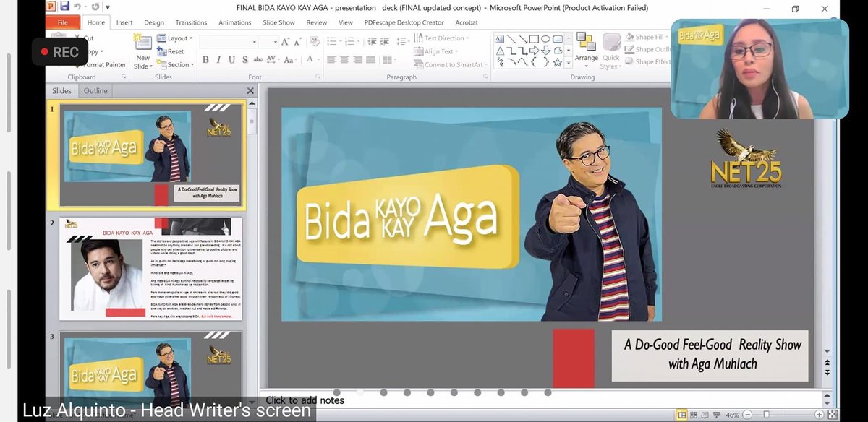
Task: Click the notes area 'Click to add notes'
Action: click(305, 400)
